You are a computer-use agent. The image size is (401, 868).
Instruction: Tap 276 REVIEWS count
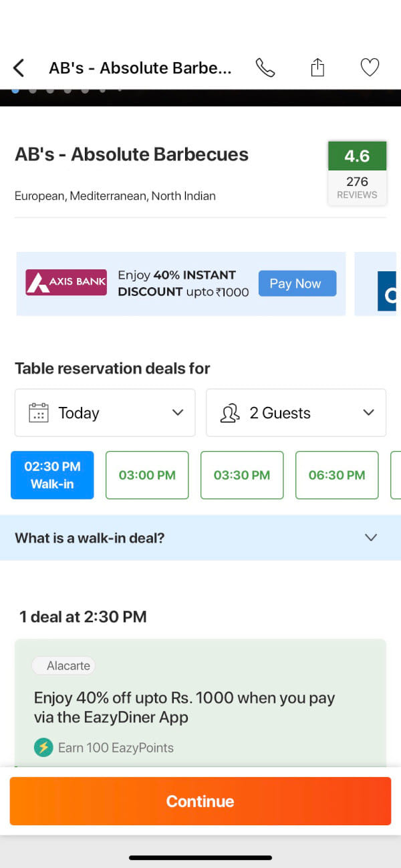(x=357, y=188)
